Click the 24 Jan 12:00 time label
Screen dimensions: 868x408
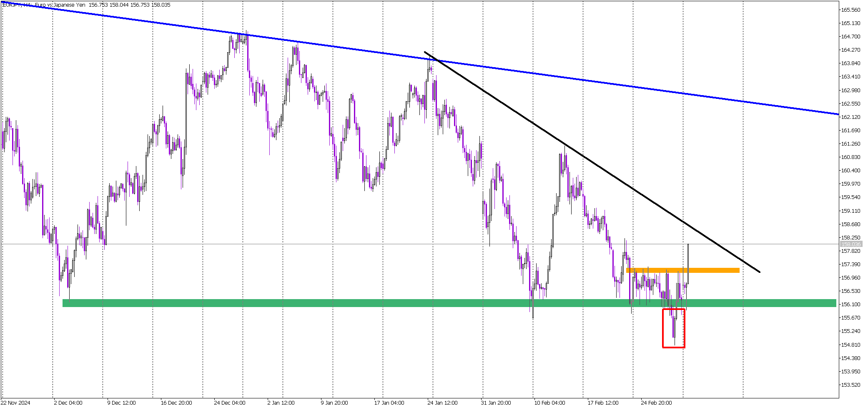tap(442, 403)
